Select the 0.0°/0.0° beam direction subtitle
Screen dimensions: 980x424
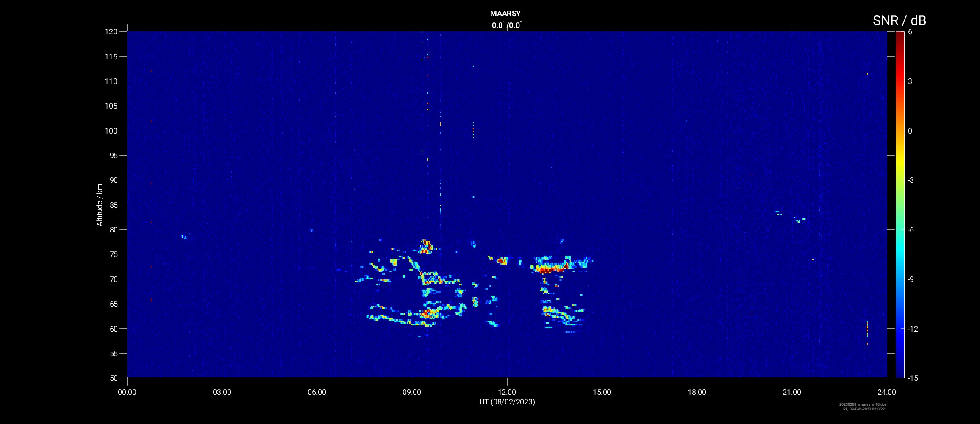pyautogui.click(x=507, y=25)
